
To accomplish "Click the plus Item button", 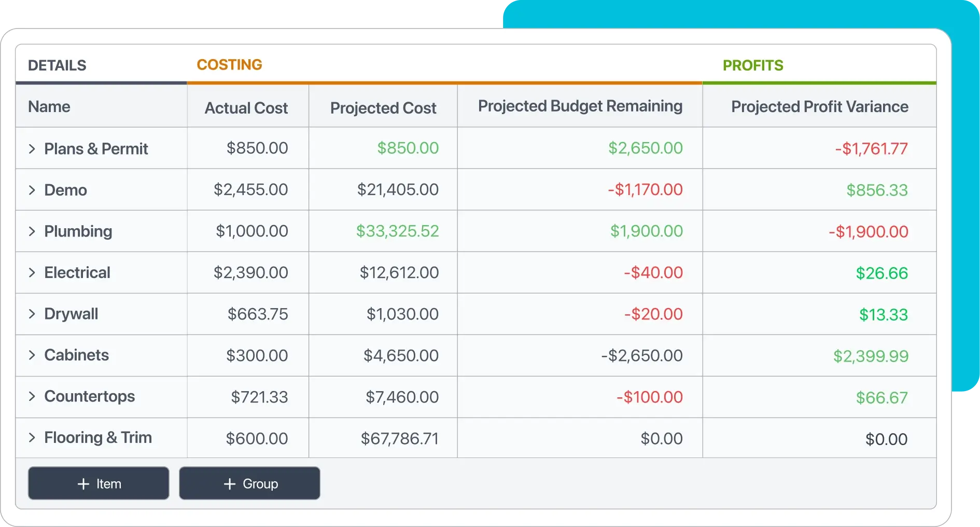I will pos(99,483).
